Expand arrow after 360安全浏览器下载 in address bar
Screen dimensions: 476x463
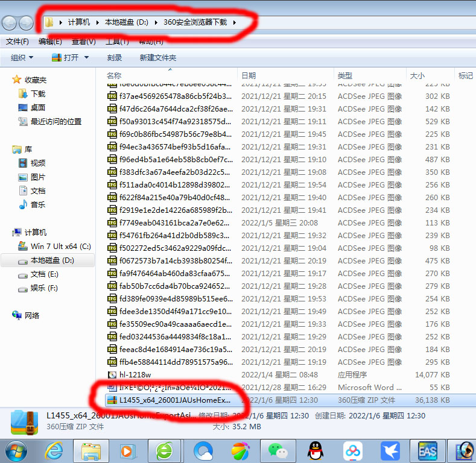[x=235, y=22]
